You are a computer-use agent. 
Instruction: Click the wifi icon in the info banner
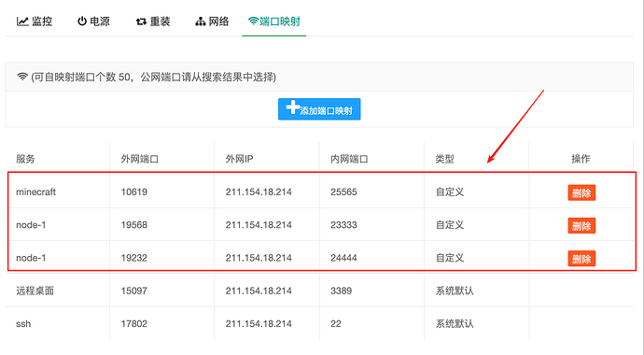22,77
